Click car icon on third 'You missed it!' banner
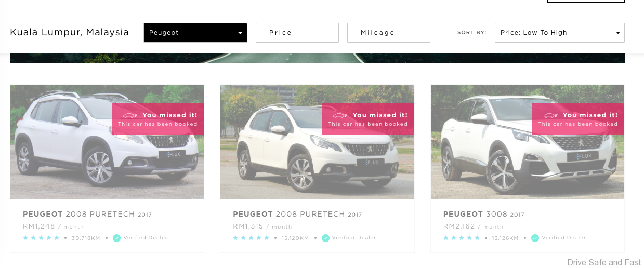Image resolution: width=644 pixels, height=268 pixels. 550,115
